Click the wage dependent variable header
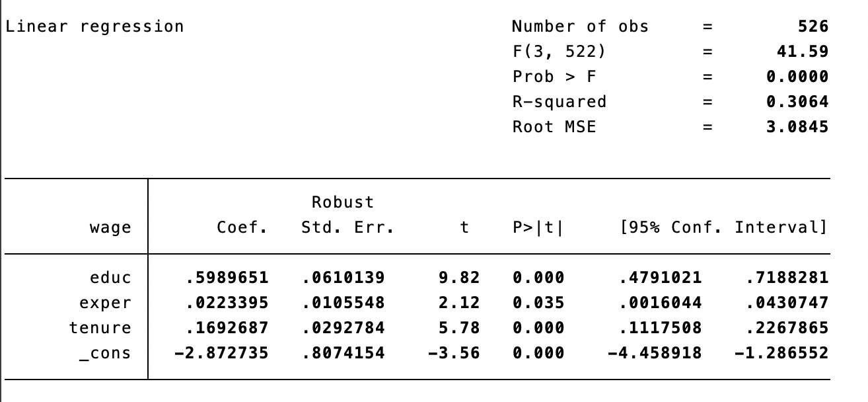This screenshot has width=868, height=402. tap(110, 228)
